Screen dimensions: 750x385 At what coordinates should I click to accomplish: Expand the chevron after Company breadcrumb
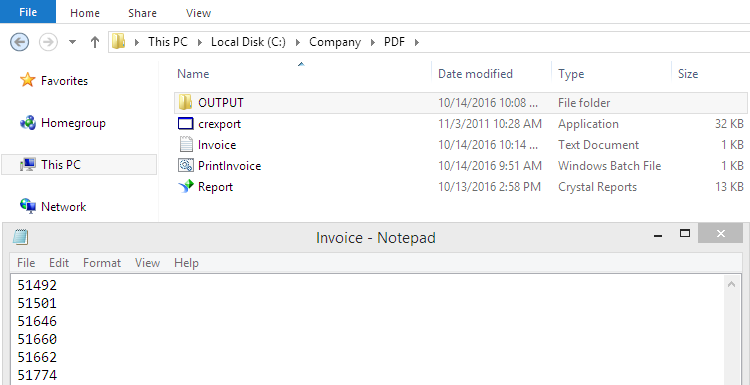click(x=373, y=42)
